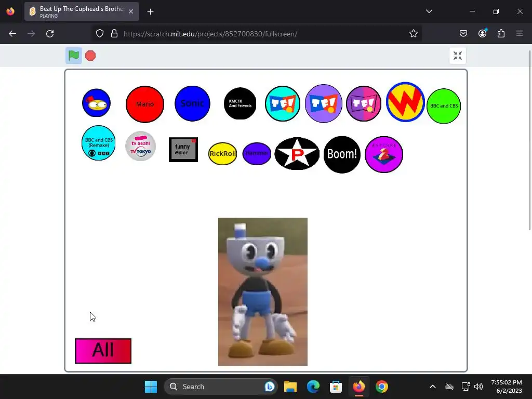Viewport: 532px width, 399px height.
Task: Open the Windows Start menu
Action: coord(151,387)
